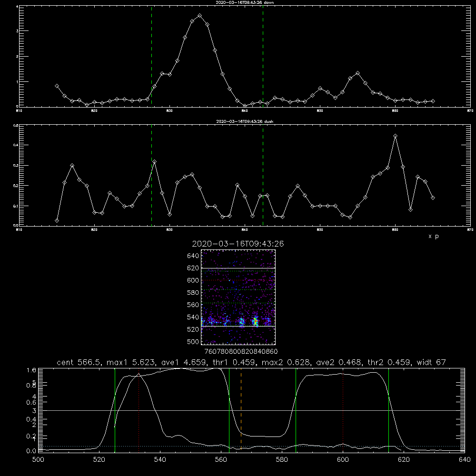The height and width of the screenshot is (476, 476).
Task: Click the red dotted line at 600 in bottom plot
Action: click(343, 410)
